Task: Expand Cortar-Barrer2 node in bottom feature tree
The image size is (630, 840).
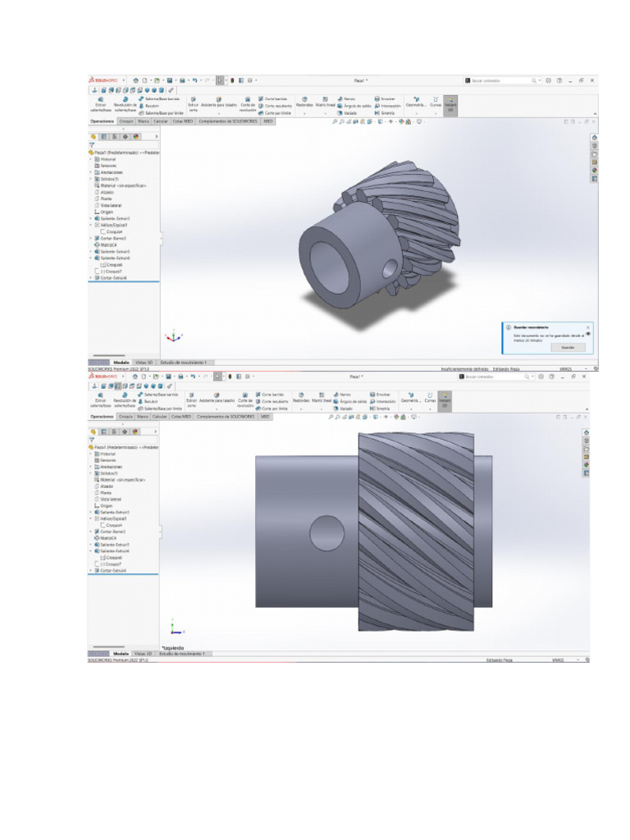Action: coord(91,532)
